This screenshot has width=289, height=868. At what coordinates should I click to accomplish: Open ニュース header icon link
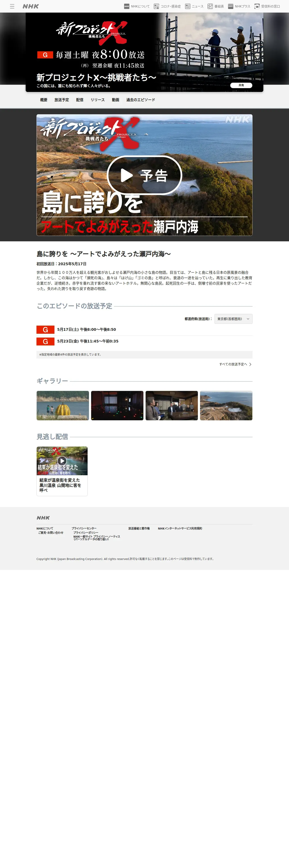click(194, 6)
